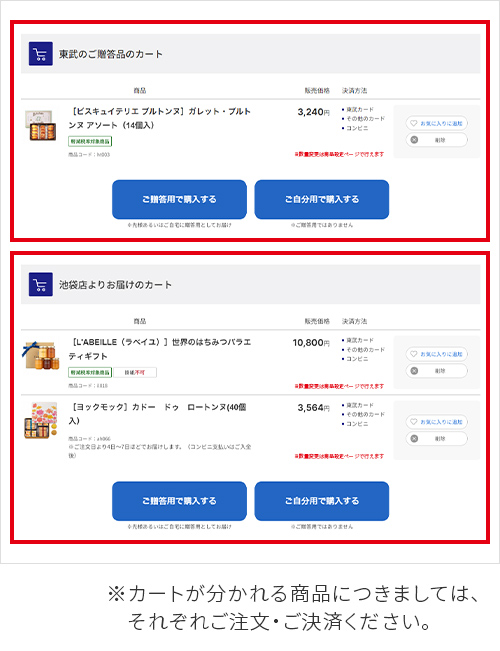Buy the Tobu cart for yourself (ご自分用で購入する)

coord(322,199)
